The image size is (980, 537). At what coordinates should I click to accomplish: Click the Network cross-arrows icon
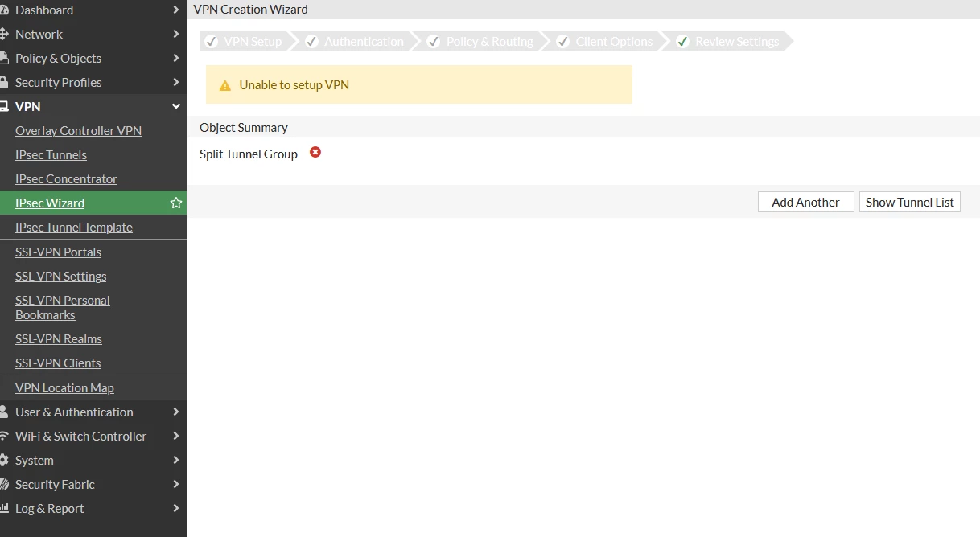3,35
